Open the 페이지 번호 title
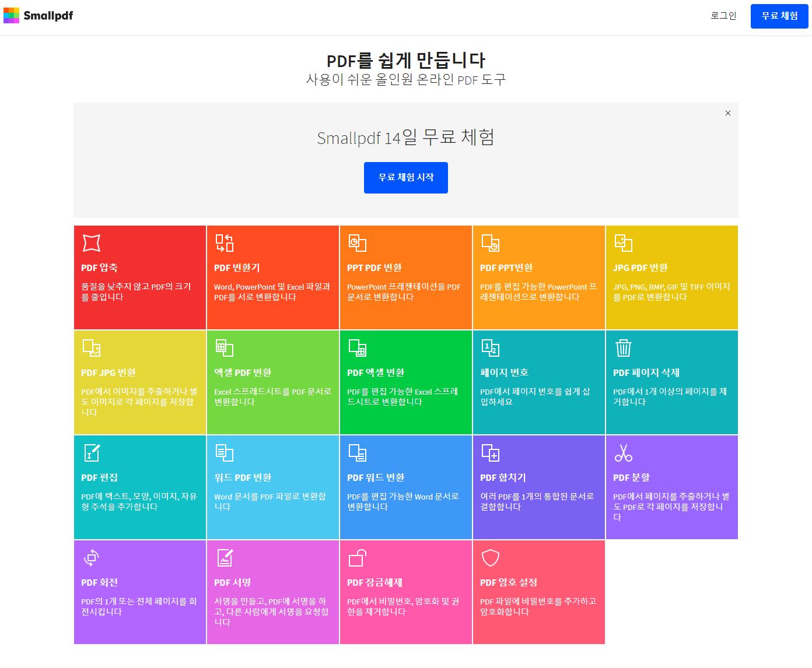 click(x=504, y=372)
